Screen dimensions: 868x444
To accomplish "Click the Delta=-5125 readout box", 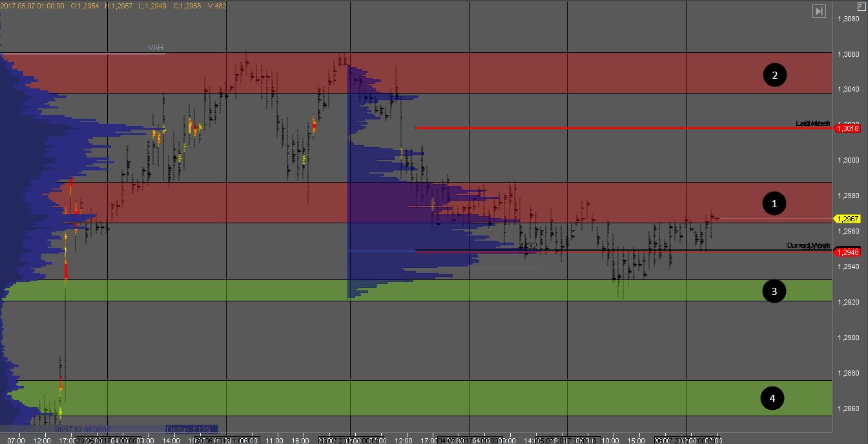I will tap(191, 429).
